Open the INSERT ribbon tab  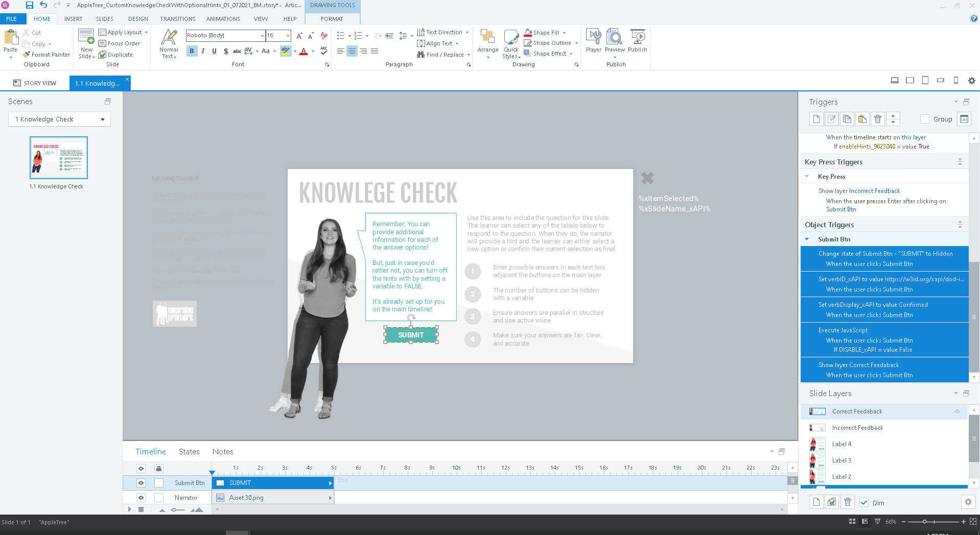pos(73,19)
